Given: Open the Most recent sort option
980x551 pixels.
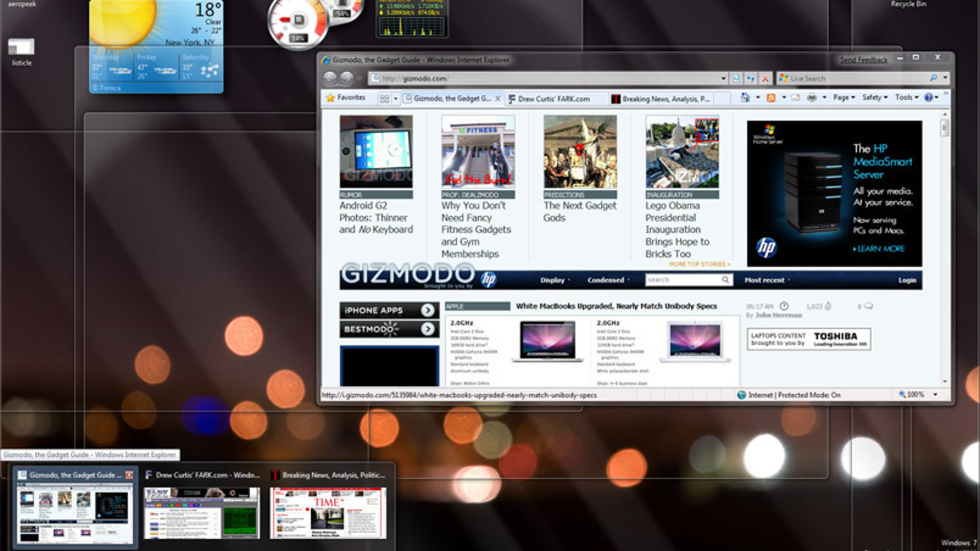Looking at the screenshot, I should [767, 280].
